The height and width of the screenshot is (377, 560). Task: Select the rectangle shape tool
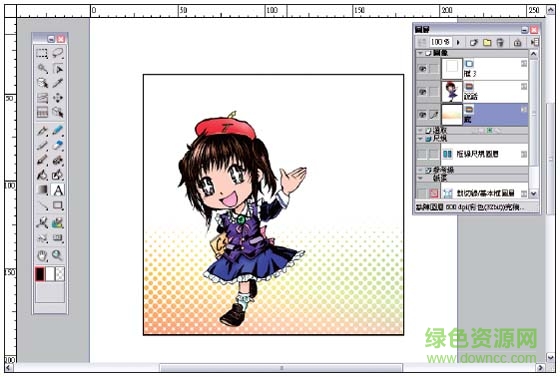click(58, 205)
